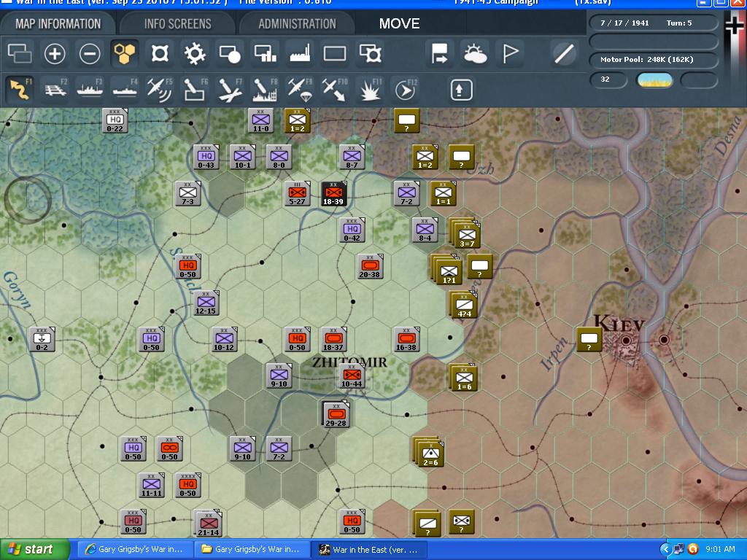Toggle the rectangle-with-fort overlay icon
The width and height of the screenshot is (747, 560).
[x=370, y=53]
